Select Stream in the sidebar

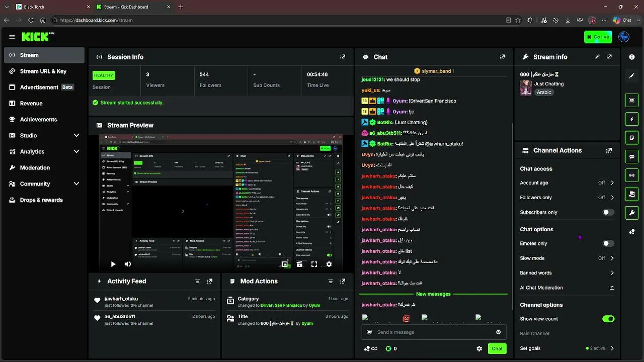point(44,55)
